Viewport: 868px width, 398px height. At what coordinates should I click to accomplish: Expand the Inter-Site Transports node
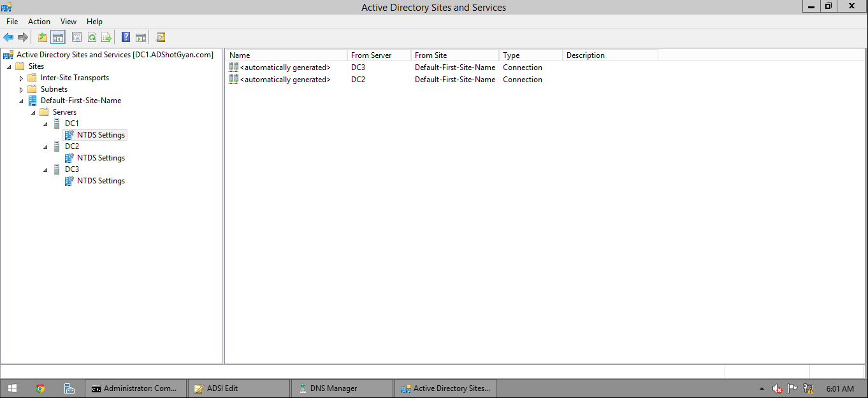(21, 78)
